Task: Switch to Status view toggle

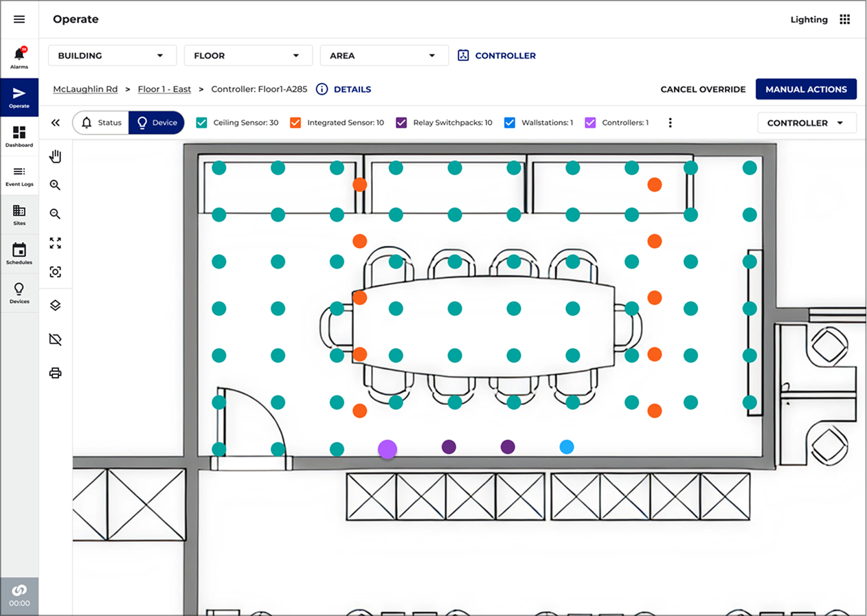Action: pyautogui.click(x=101, y=123)
